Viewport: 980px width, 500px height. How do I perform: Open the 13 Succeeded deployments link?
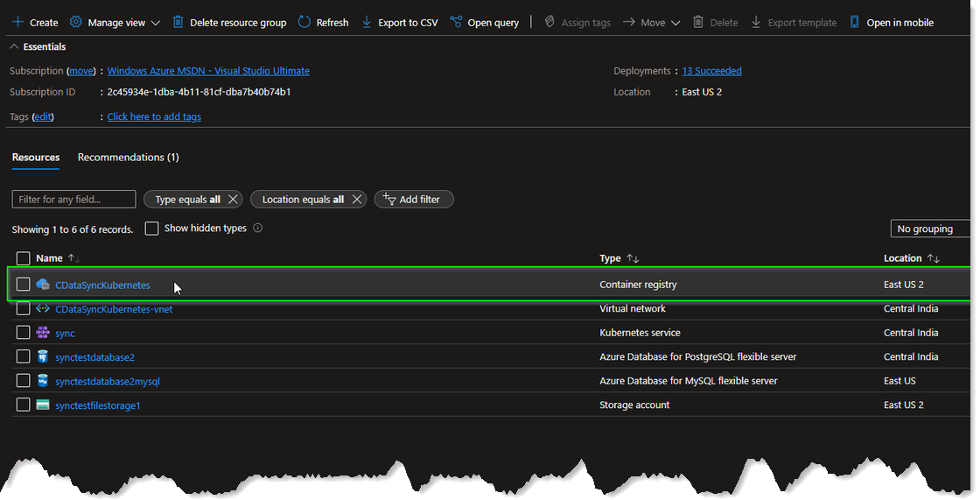pos(711,71)
